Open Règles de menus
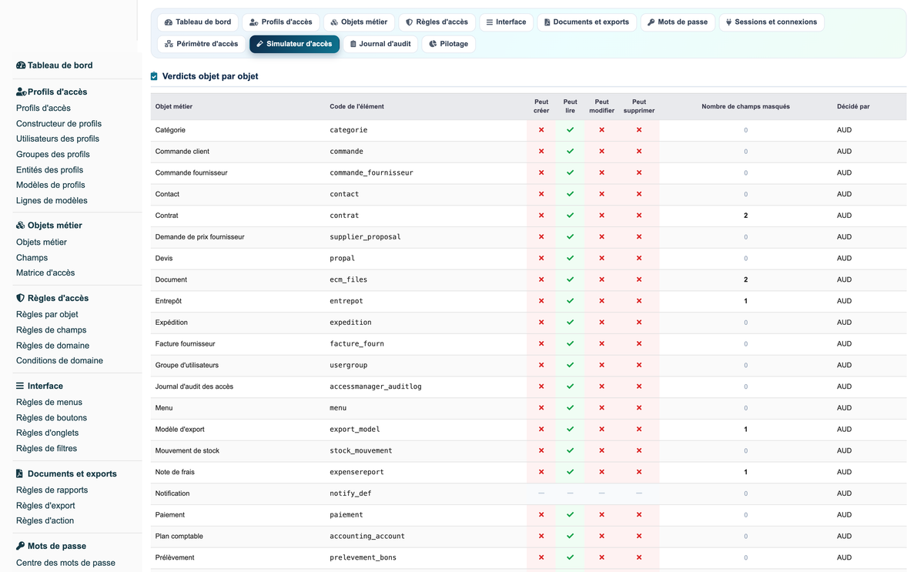This screenshot has width=924, height=572. click(x=49, y=403)
